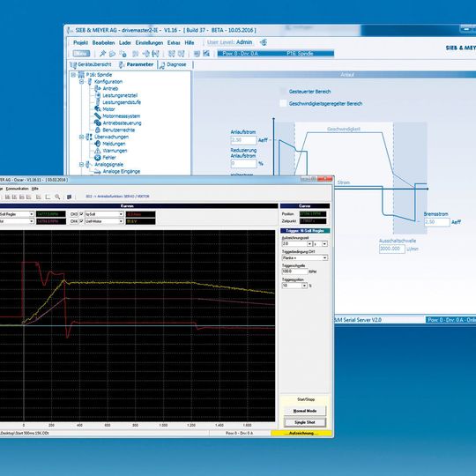Click the Antriebssteuerung icon in tree
The width and height of the screenshot is (476, 476).
point(98,123)
